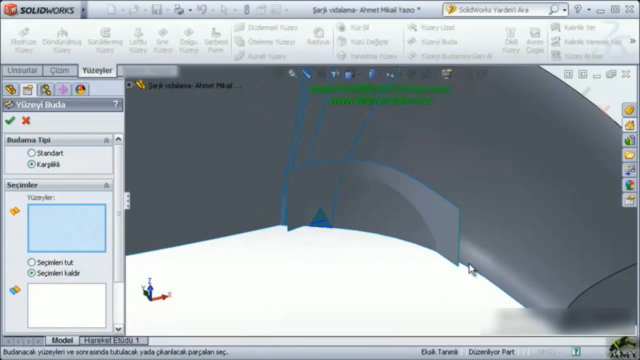The image size is (640, 360).
Task: Select the Dolgu Yüzeyi tool
Action: (x=188, y=40)
